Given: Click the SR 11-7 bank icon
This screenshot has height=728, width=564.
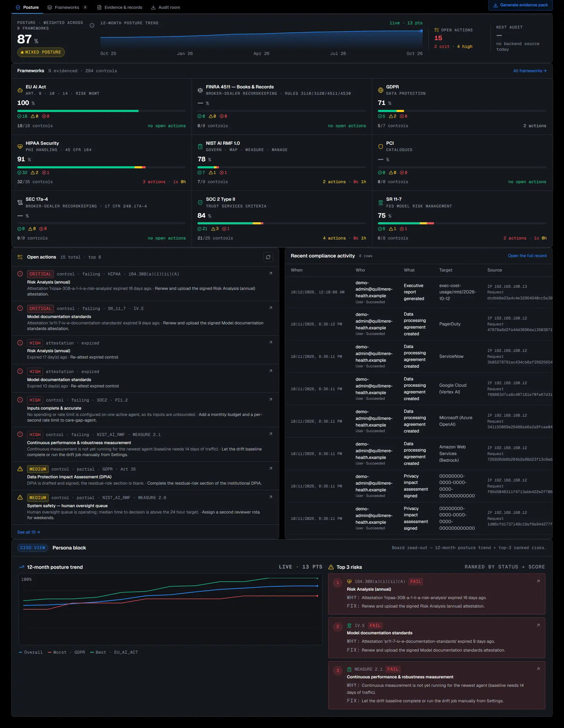Looking at the screenshot, I should pos(381,203).
